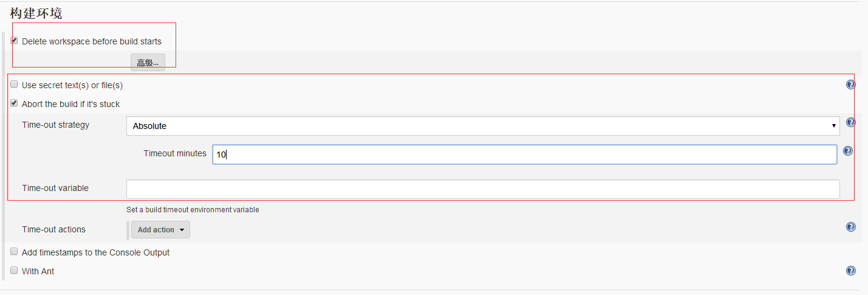Expand the Add action dropdown
Screen dimensions: 868x295
160,230
